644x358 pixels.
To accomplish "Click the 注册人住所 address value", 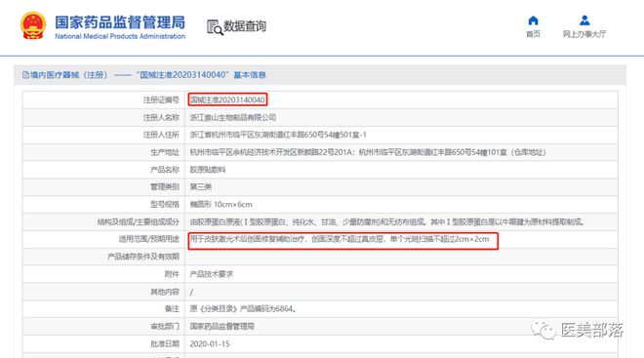I will click(x=278, y=135).
